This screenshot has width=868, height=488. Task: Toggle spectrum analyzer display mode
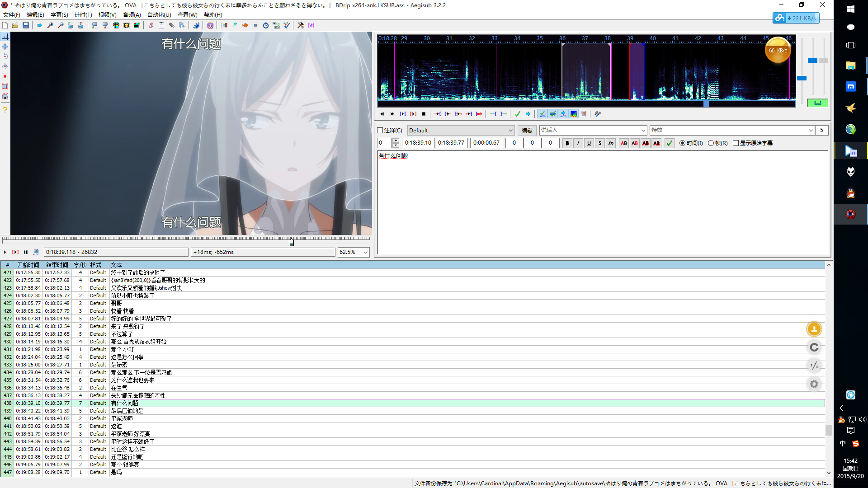574,114
